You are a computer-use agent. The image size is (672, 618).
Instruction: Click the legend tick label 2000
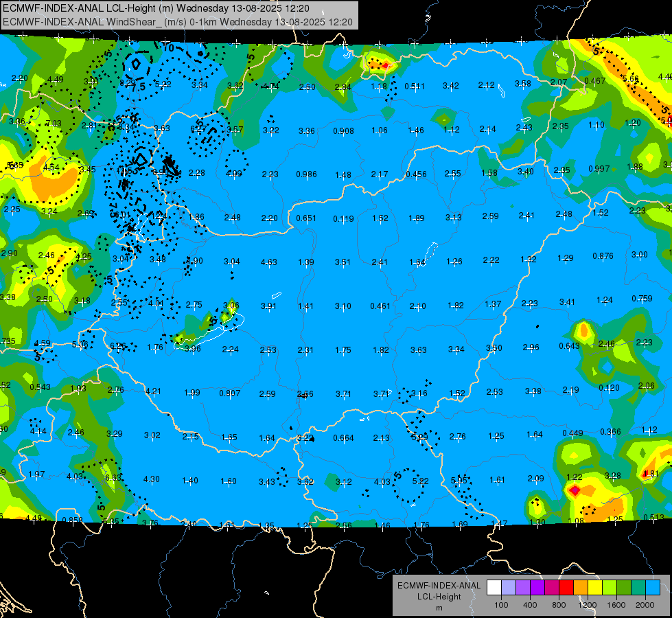645,605
